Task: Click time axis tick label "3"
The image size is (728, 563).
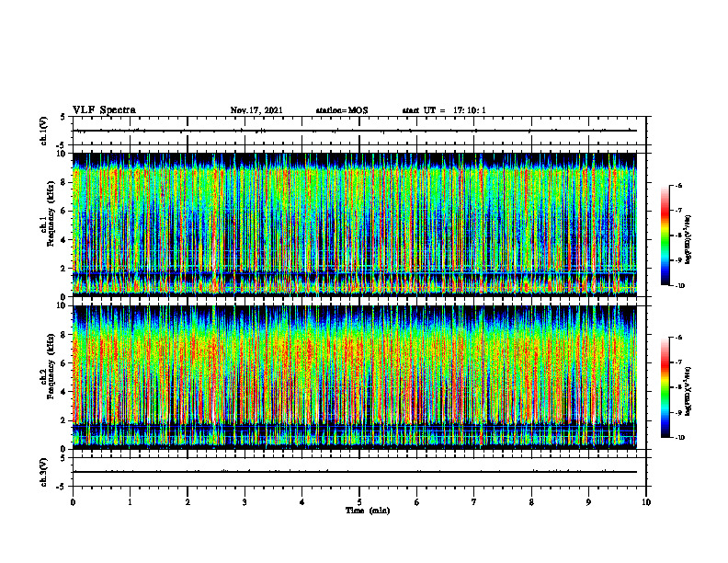Action: coord(245,502)
